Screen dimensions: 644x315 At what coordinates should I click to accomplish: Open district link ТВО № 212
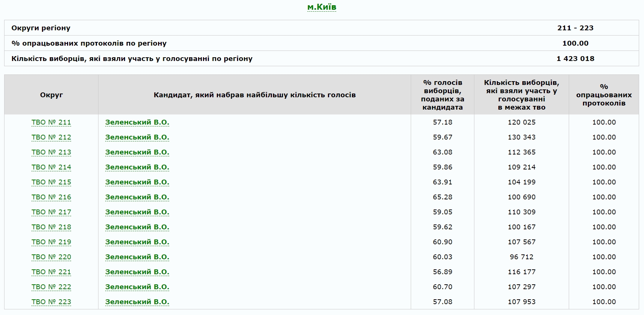[x=51, y=137]
